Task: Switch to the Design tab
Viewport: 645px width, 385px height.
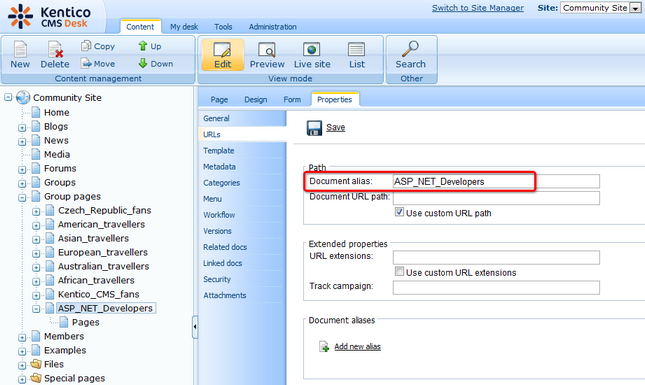Action: tap(255, 100)
